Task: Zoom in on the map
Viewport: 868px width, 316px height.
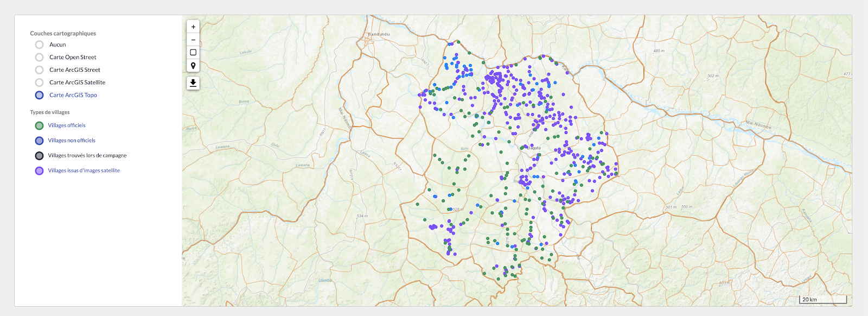Action: coord(193,27)
